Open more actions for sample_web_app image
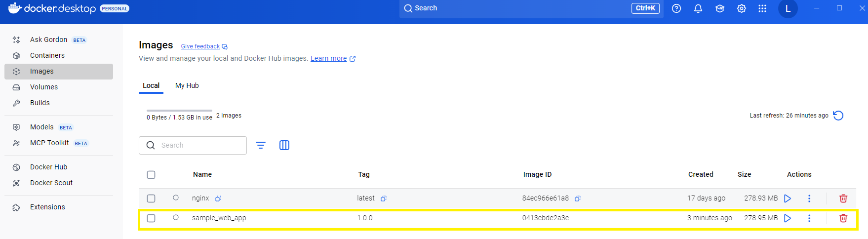Screen dimensions: 868x239 point(809,218)
